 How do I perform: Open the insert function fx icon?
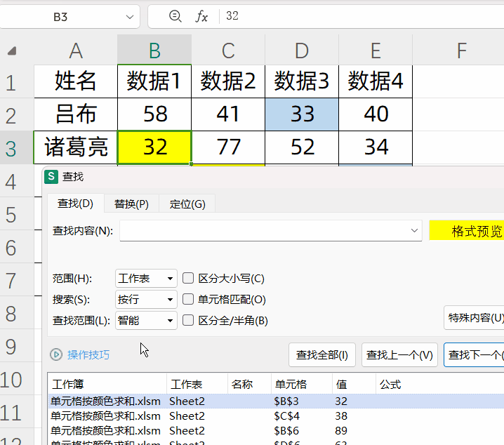pyautogui.click(x=201, y=16)
